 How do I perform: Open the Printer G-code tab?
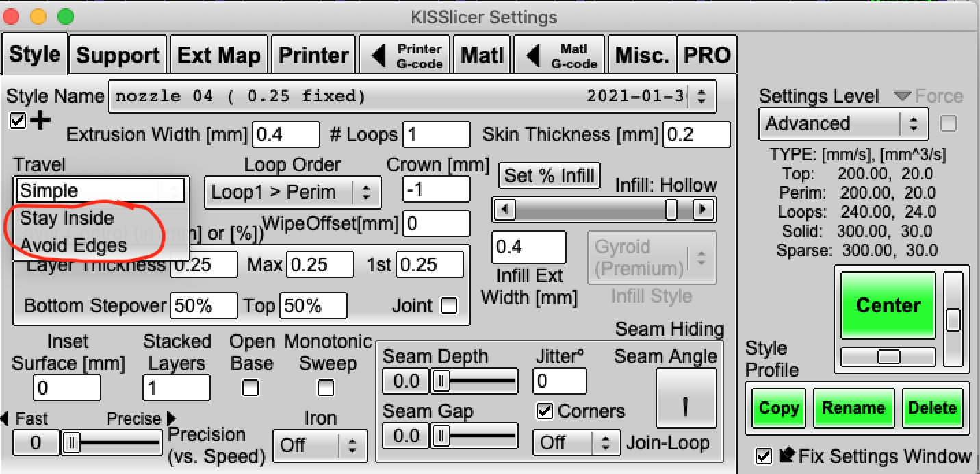tap(405, 55)
